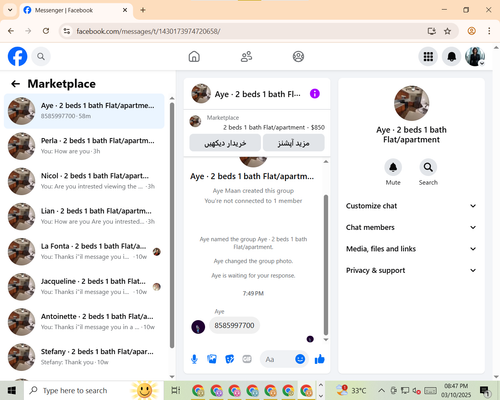
Task: Select the Messenger | Facebook tab
Action: 76,10
